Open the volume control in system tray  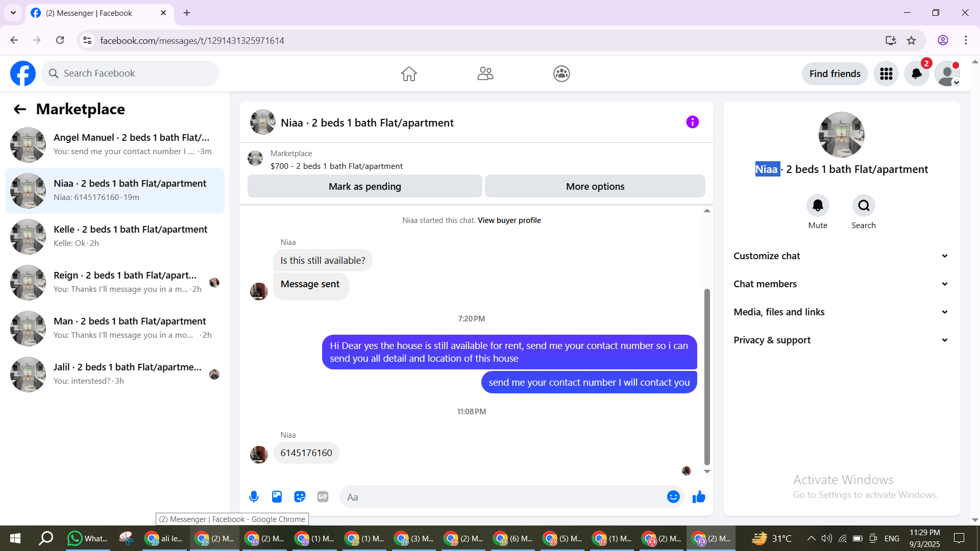pos(826,538)
